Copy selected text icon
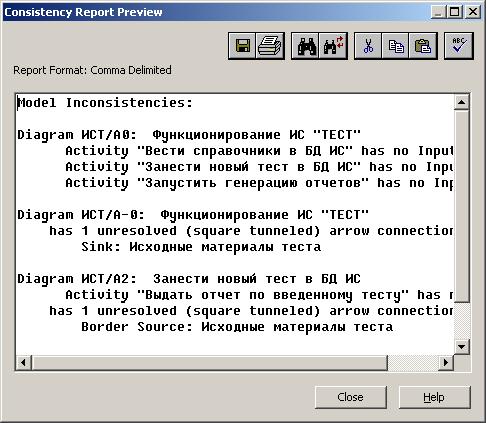Image resolution: width=486 pixels, height=423 pixels. point(396,46)
